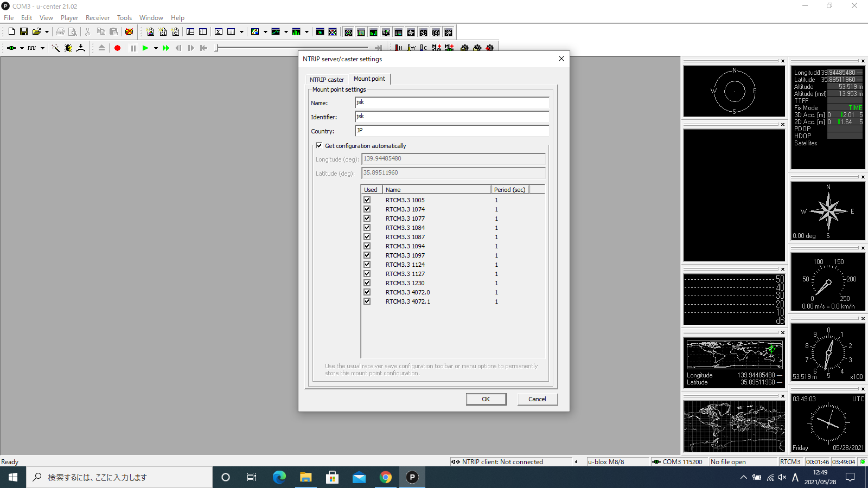Toggle Get configuration automatically checkbox

pyautogui.click(x=319, y=145)
